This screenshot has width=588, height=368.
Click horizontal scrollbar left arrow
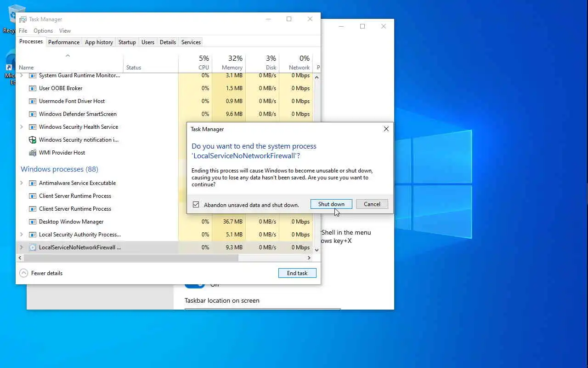pos(20,258)
